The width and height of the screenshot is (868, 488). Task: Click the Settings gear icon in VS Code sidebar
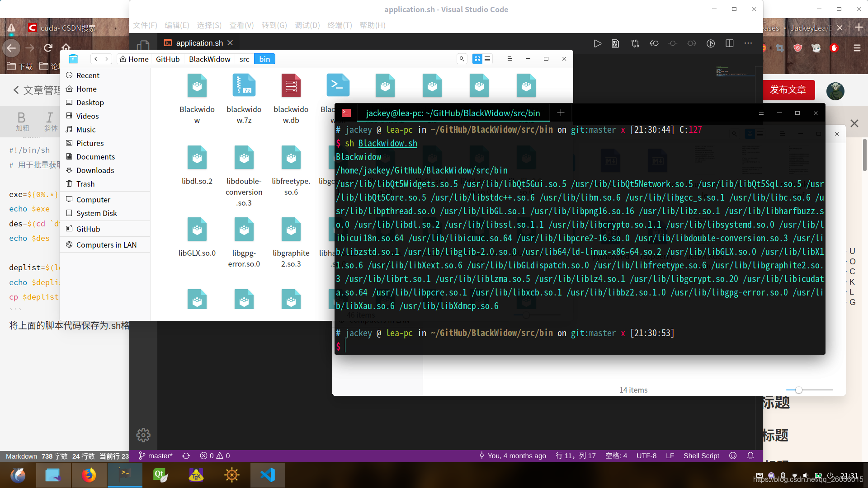143,435
